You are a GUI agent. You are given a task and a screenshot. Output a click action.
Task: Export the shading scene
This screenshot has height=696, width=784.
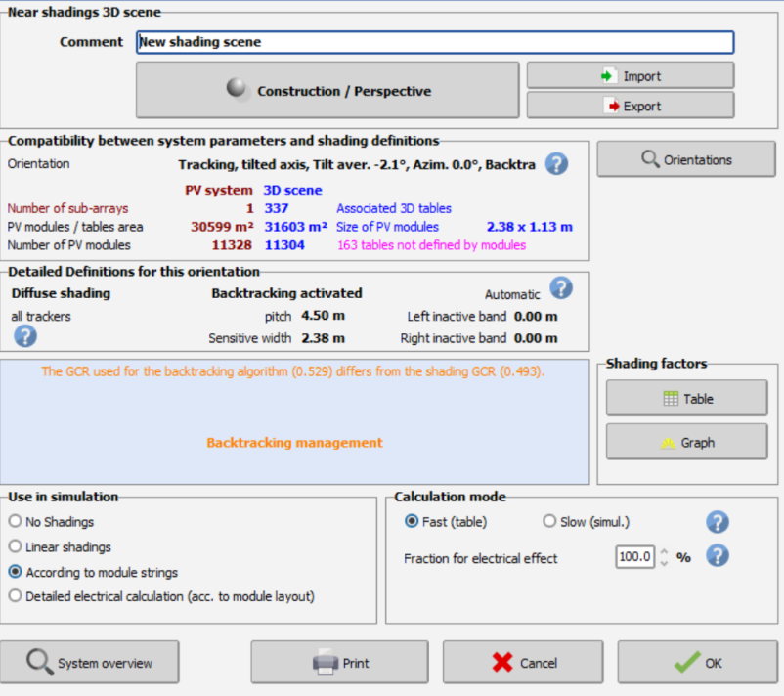pos(630,106)
